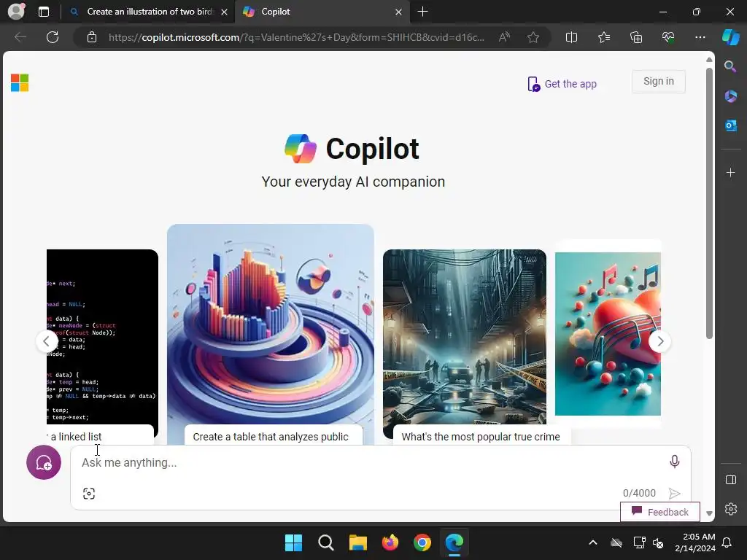Toggle the Copilot sidebar button
747x560 pixels.
pos(731,36)
